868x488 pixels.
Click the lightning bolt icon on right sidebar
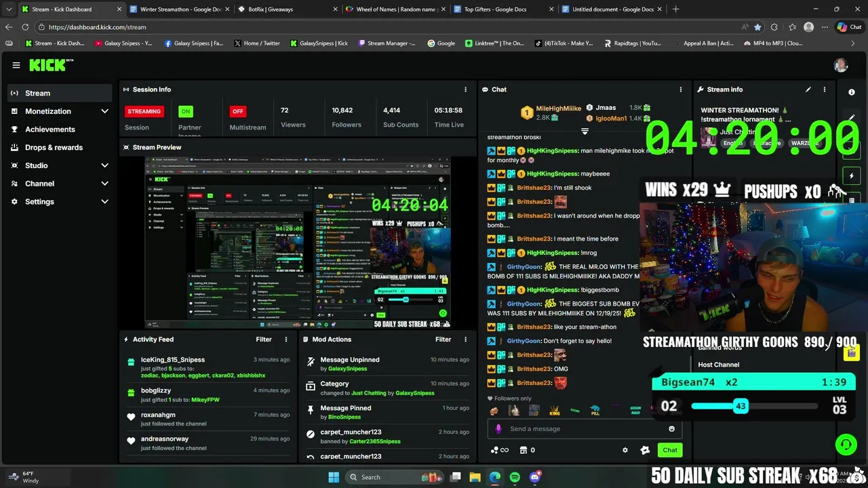[x=852, y=176]
